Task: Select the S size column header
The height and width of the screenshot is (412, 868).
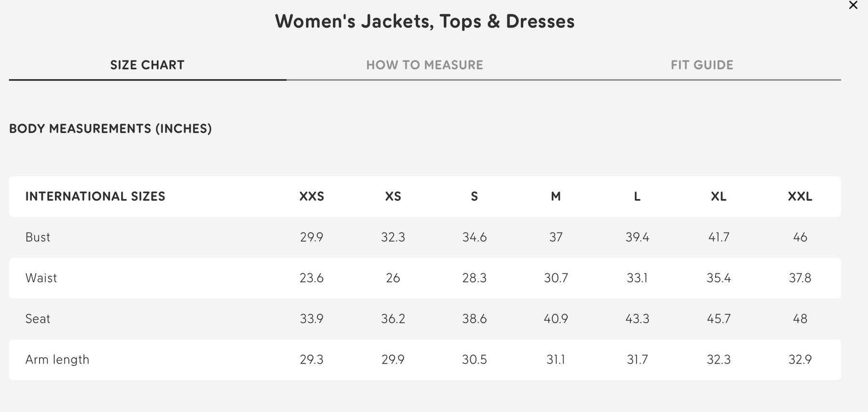Action: tap(475, 196)
